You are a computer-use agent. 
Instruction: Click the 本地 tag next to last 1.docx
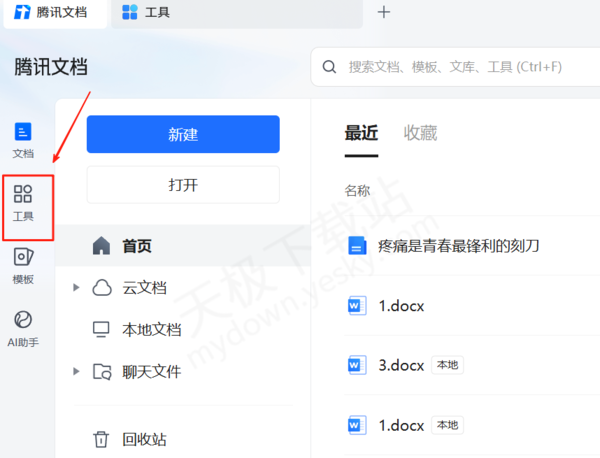pyautogui.click(x=447, y=425)
